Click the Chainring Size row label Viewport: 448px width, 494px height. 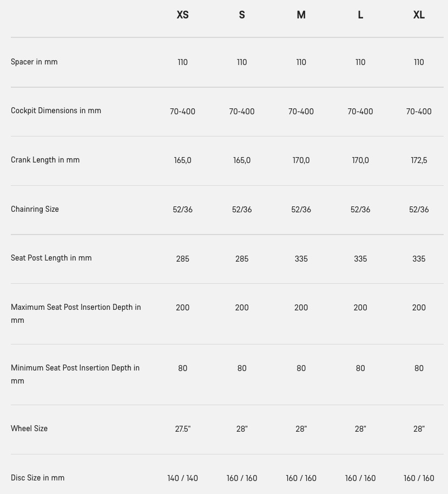pyautogui.click(x=35, y=209)
